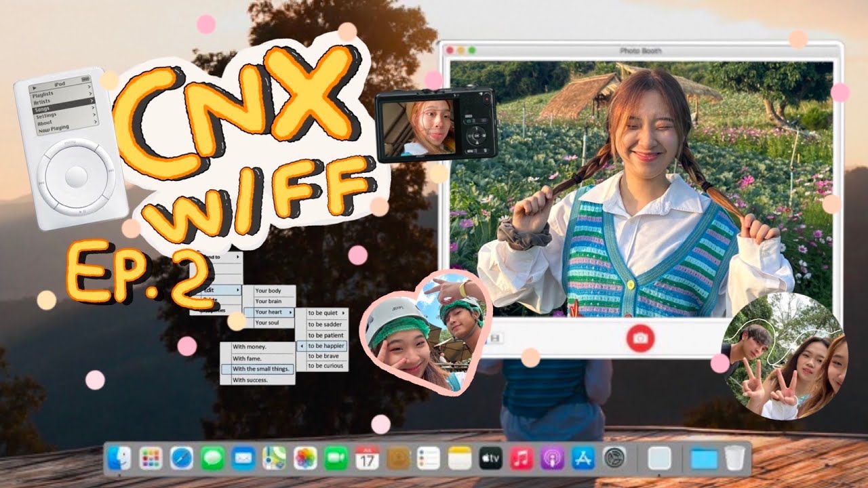
Task: Open Launchpad in the dock
Action: pos(151,459)
